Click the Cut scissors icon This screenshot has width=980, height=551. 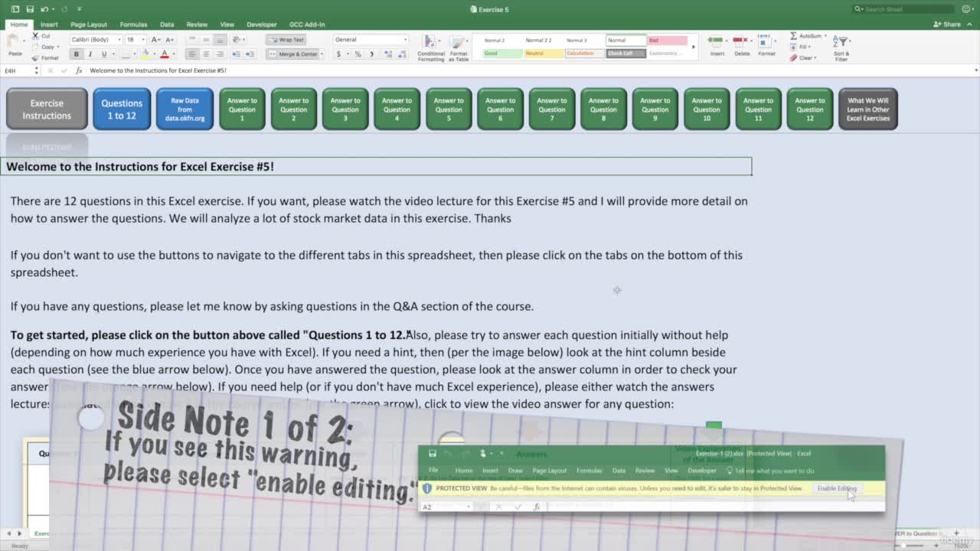click(36, 36)
